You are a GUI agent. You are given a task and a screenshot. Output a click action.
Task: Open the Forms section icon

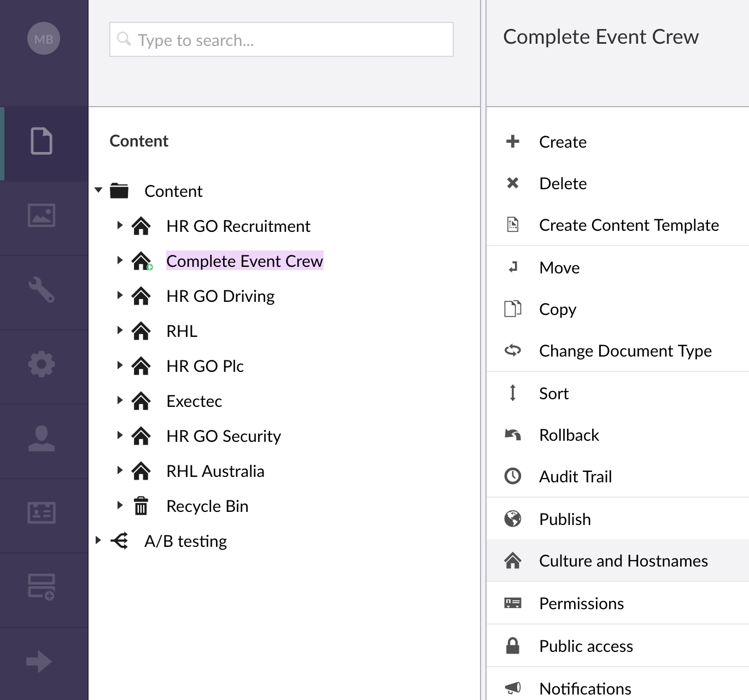42,587
